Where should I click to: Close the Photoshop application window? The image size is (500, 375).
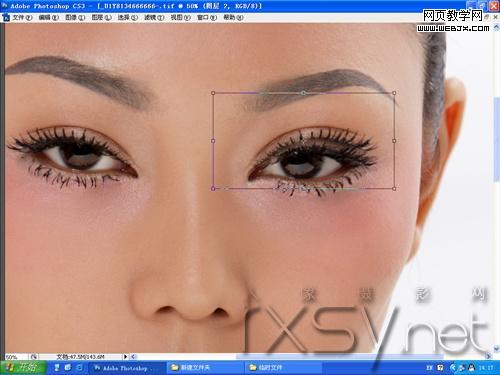pyautogui.click(x=494, y=5)
